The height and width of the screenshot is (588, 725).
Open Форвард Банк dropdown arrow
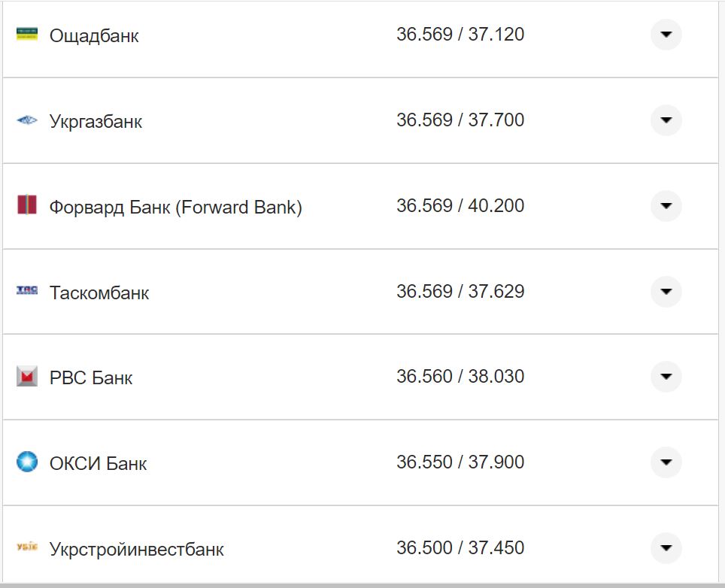[x=666, y=205]
